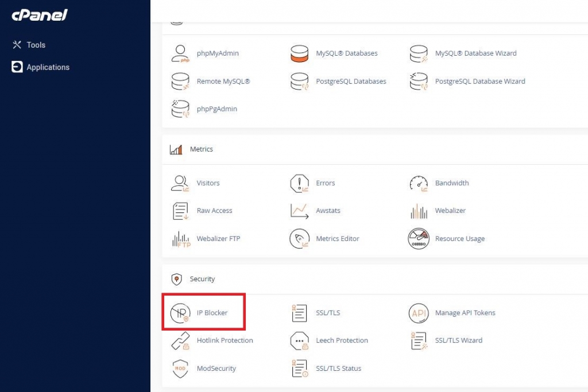Click the Webalizer link text
Viewport: 588px width, 392px height.
(450, 211)
